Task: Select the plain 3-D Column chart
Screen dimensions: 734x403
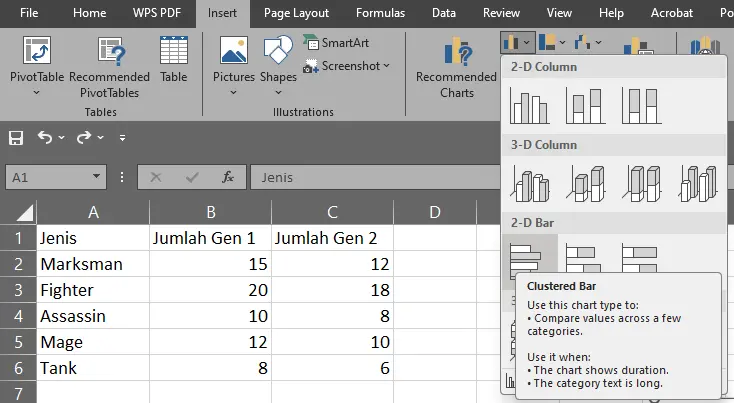Action: point(698,184)
